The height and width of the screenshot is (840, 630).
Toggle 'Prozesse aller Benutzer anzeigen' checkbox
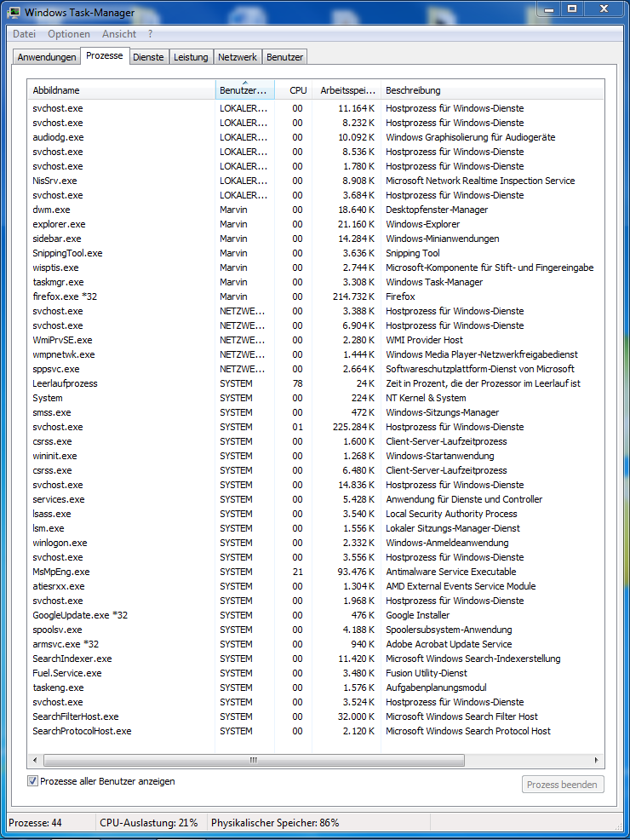pyautogui.click(x=32, y=781)
